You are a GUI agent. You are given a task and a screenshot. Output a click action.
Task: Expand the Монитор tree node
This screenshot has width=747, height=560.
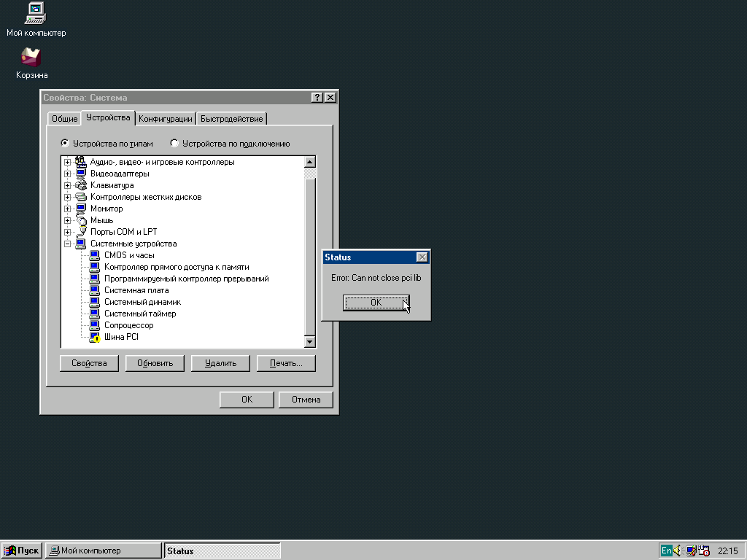pos(67,209)
